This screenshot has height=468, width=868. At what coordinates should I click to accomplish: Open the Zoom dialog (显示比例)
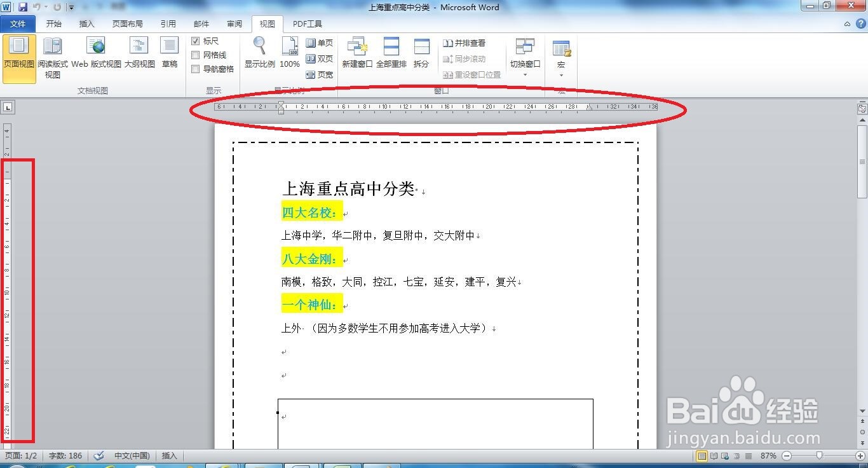pyautogui.click(x=260, y=53)
